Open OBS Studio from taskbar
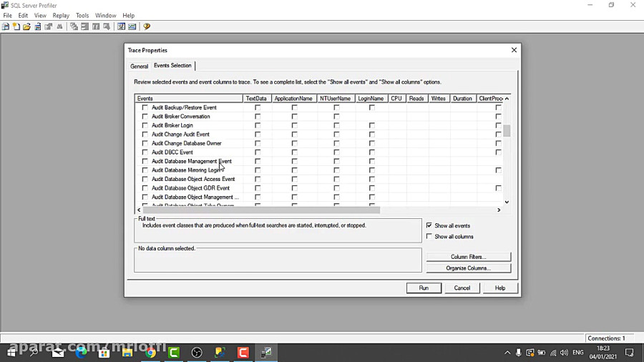Viewport: 644px width, 362px height. (x=197, y=353)
